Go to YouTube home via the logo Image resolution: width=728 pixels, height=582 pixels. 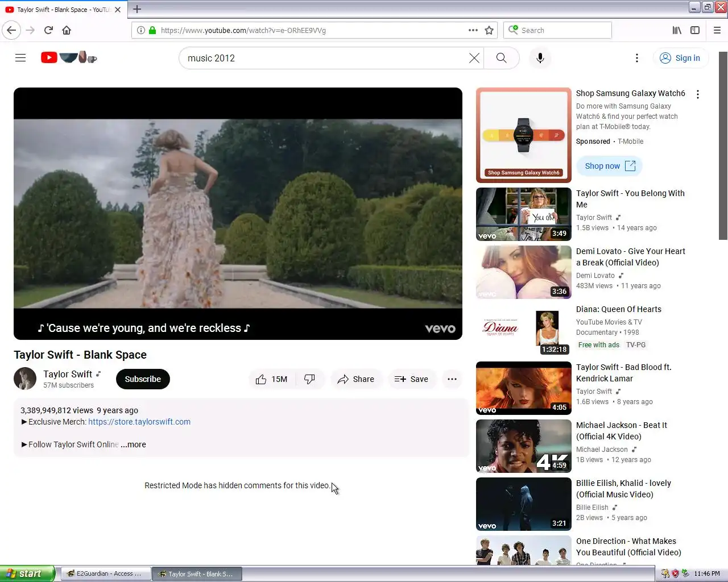tap(69, 57)
